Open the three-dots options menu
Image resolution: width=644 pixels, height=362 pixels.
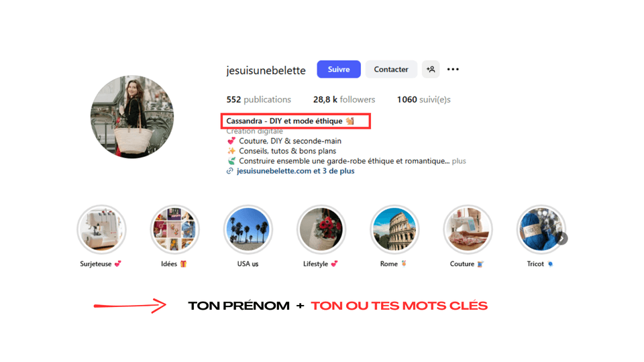coord(453,69)
